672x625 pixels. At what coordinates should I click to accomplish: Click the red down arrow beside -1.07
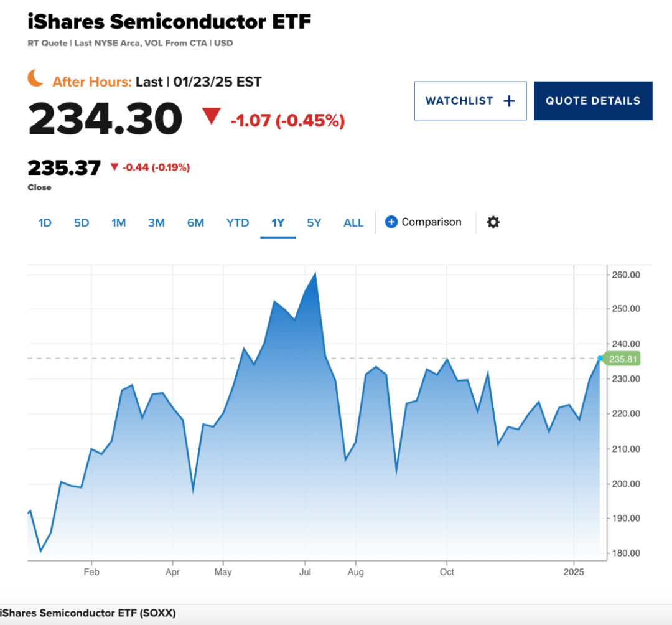pos(212,117)
